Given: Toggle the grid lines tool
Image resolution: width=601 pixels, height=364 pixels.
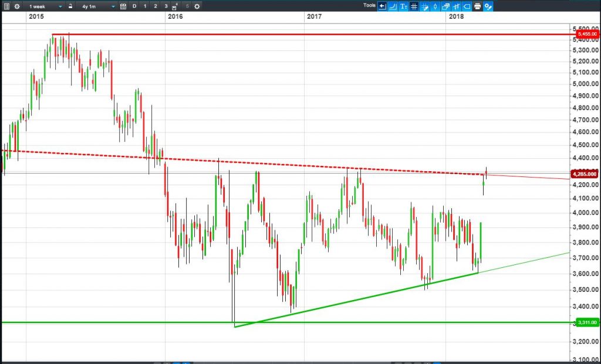Looking at the screenshot, I should [414, 6].
